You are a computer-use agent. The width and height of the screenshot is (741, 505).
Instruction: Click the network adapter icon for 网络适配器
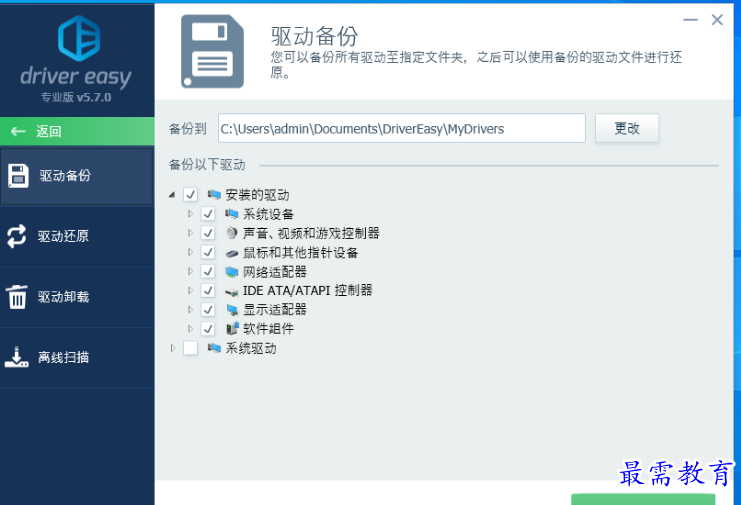pos(232,272)
